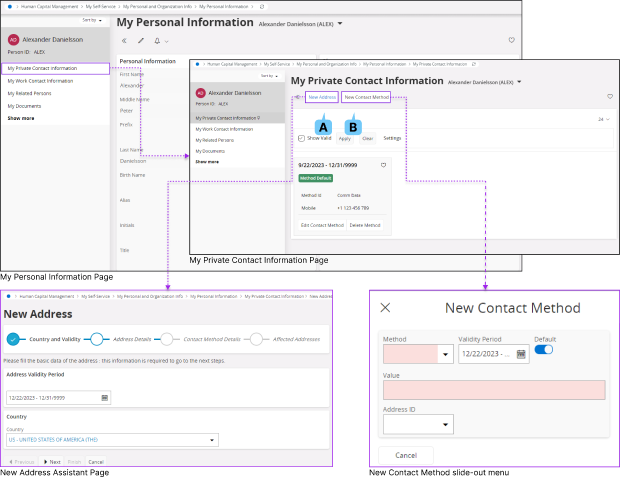The height and width of the screenshot is (478, 620).
Task: Click the favorite heart icon on My Personal Information page
Action: click(511, 40)
